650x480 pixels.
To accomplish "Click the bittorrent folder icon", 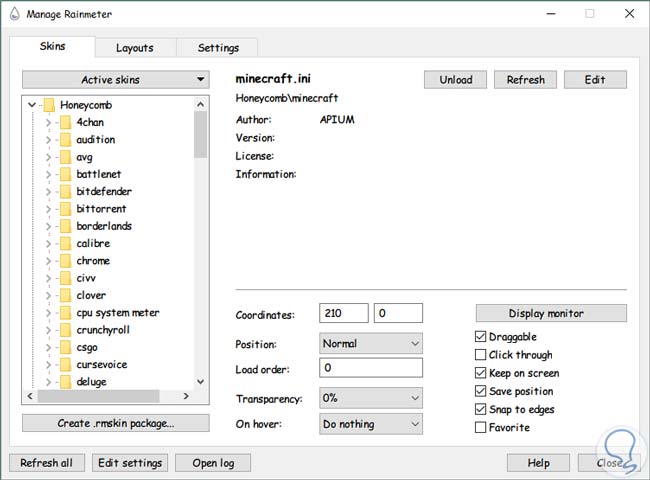I will 65,209.
